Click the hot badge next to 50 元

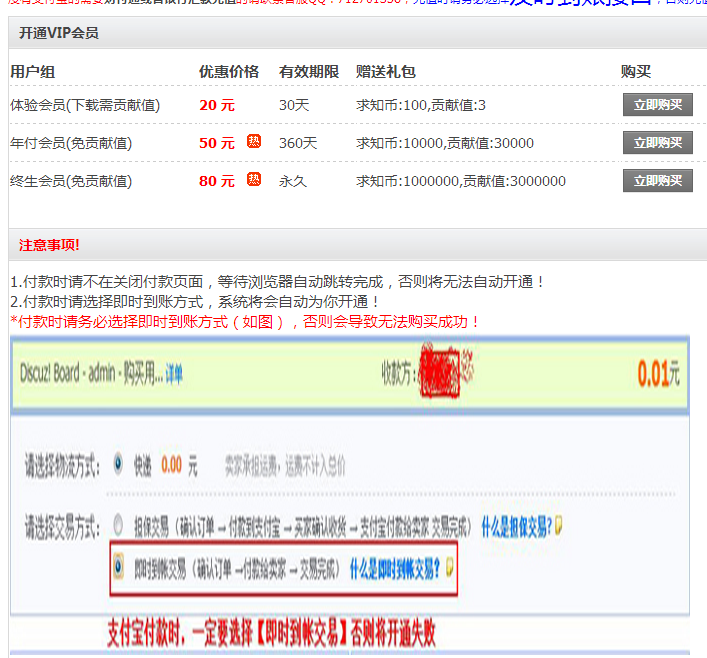254,142
